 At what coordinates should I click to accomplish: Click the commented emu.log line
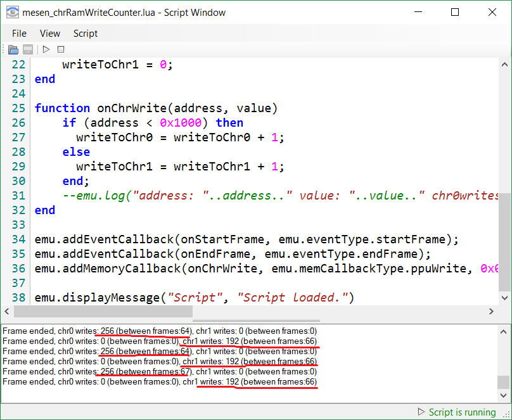280,196
